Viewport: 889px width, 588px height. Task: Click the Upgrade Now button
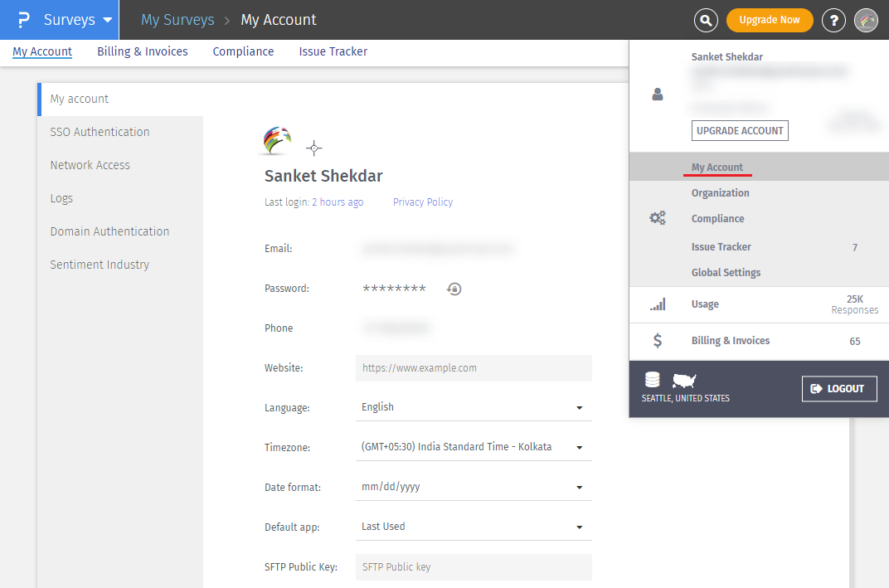point(770,21)
